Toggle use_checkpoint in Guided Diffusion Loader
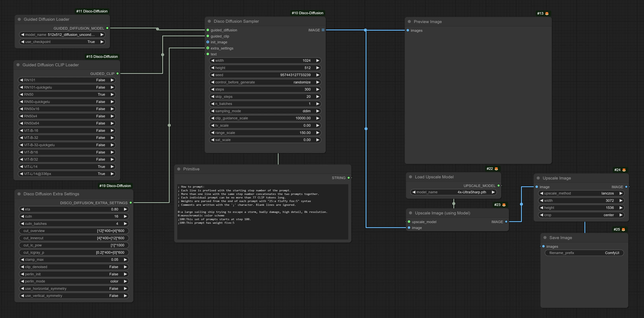 point(62,42)
